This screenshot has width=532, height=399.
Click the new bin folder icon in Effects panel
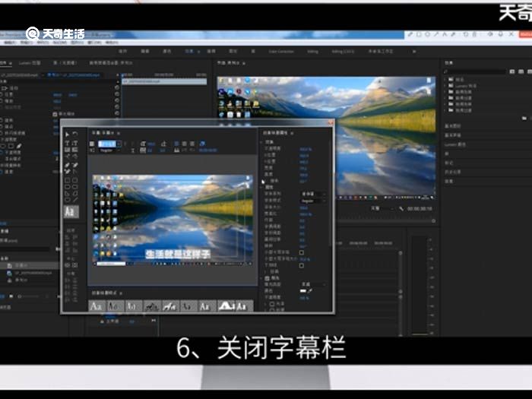tap(524, 118)
